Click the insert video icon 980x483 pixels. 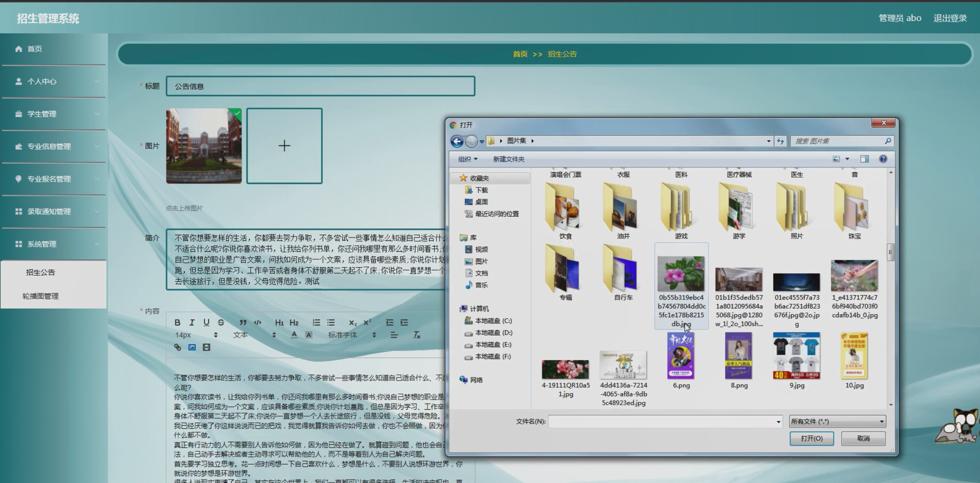point(206,347)
